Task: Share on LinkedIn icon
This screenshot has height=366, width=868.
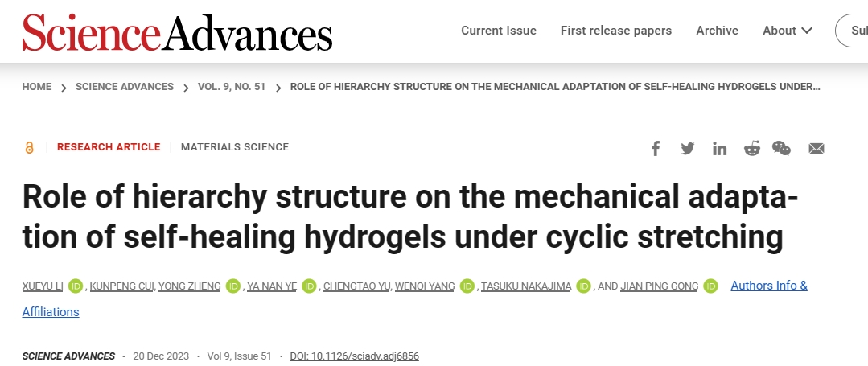Action: tap(720, 148)
